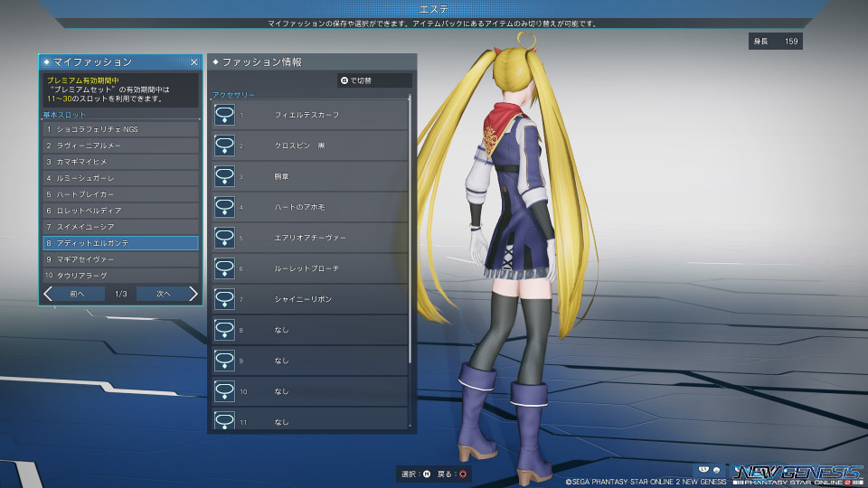The height and width of the screenshot is (488, 868).
Task: Click the accessory icon in slot 3 腕章
Action: [x=224, y=176]
